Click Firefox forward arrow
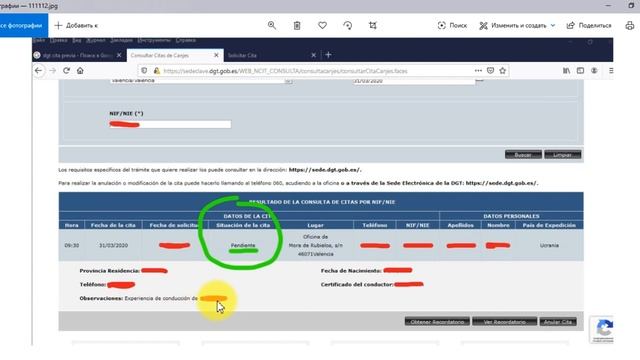640x360 pixels. [53, 71]
